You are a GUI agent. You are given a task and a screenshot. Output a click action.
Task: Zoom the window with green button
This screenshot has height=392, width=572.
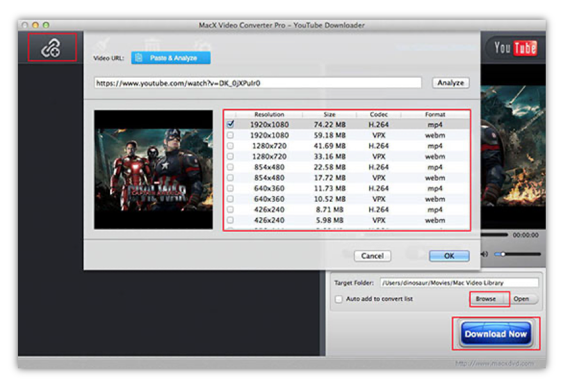pyautogui.click(x=46, y=25)
